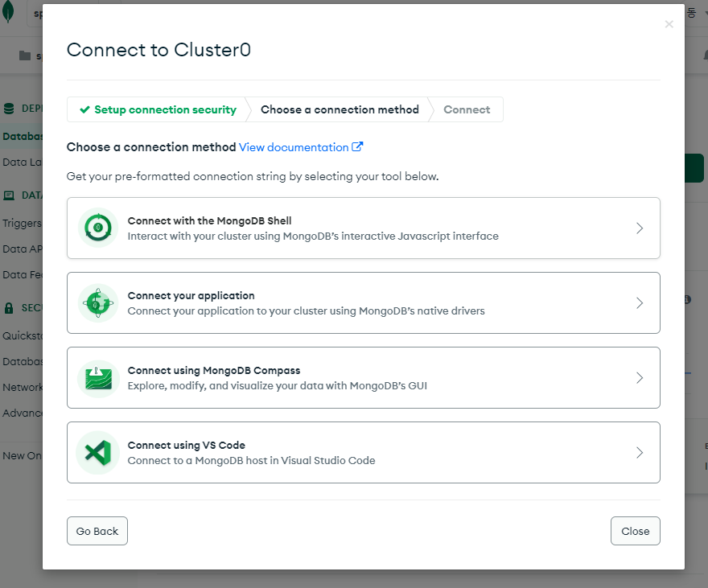Viewport: 708px width, 588px height.
Task: Select the Connect step
Action: click(x=467, y=109)
